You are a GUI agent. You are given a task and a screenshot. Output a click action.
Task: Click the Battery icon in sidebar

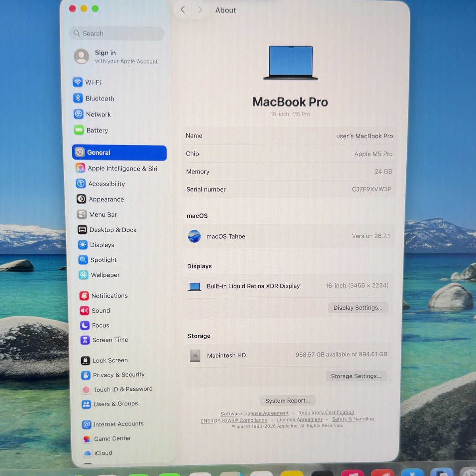[79, 130]
